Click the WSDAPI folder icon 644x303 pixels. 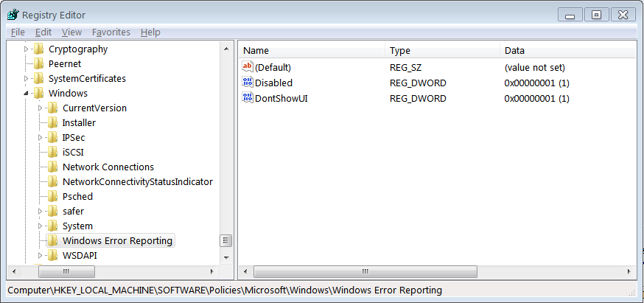pos(52,255)
